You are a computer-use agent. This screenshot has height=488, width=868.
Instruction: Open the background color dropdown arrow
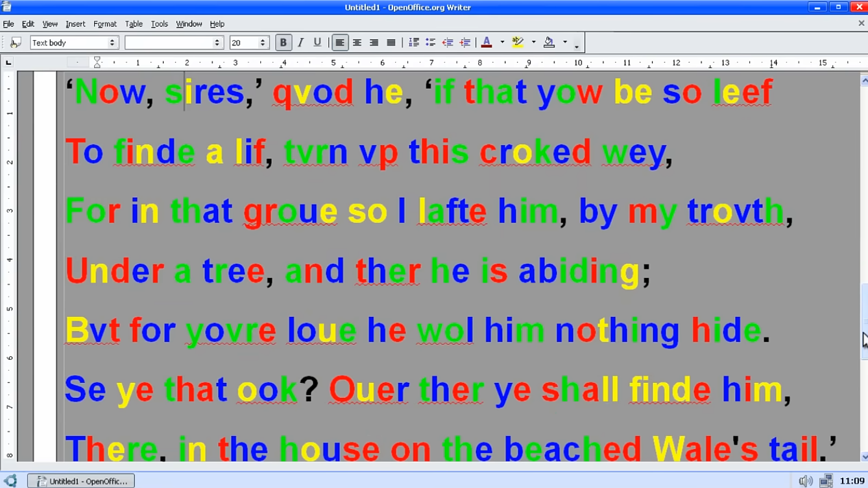pos(564,43)
